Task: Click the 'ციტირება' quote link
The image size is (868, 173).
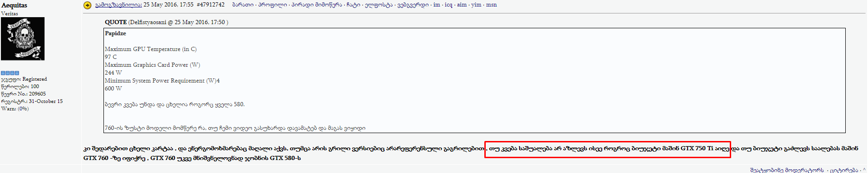Action: point(844,170)
